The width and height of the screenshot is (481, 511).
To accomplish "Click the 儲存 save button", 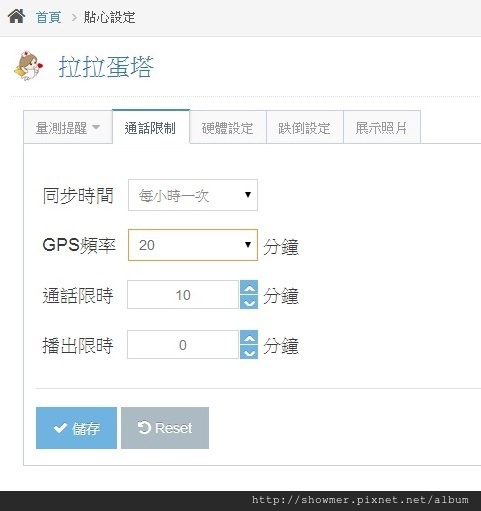I will pos(76,428).
